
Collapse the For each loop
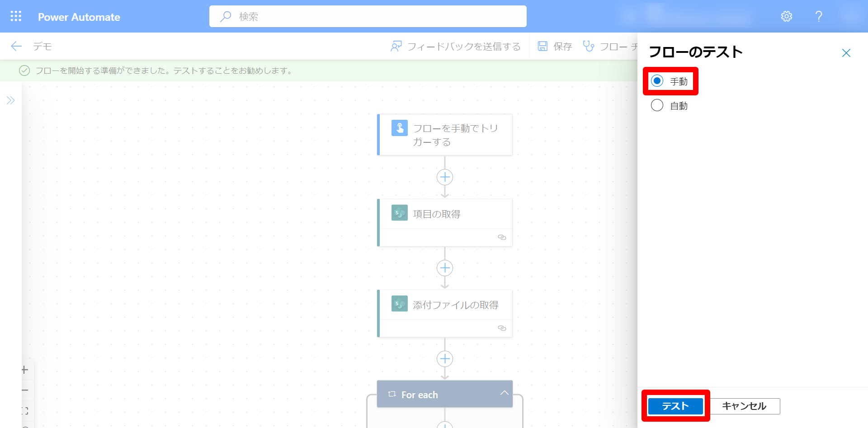(x=504, y=393)
